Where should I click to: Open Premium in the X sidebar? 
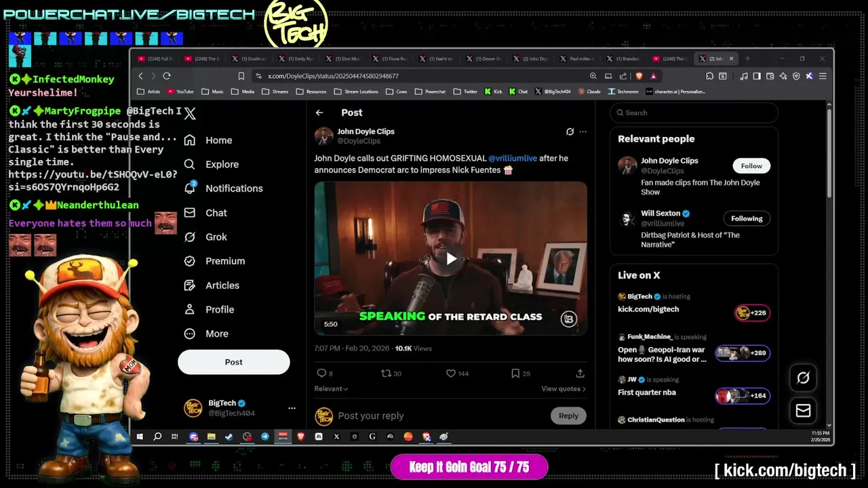pos(214,261)
